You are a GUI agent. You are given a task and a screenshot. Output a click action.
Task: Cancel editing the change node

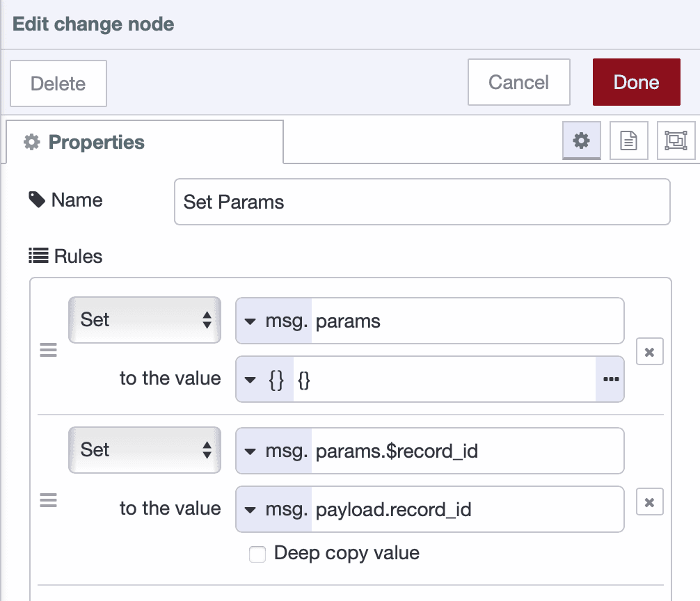pos(518,82)
